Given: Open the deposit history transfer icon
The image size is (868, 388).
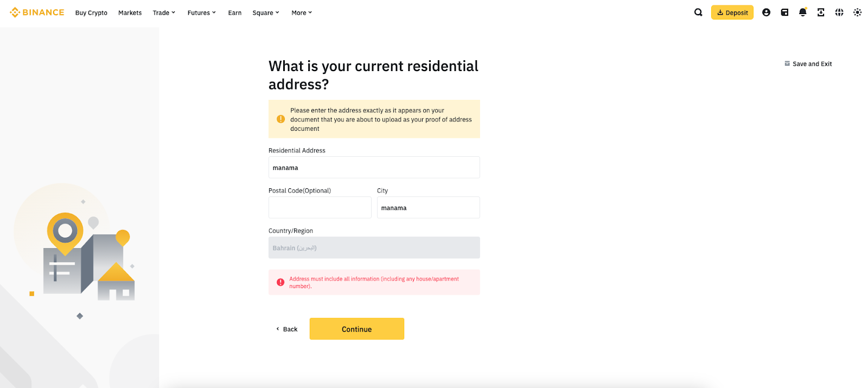Looking at the screenshot, I should click(x=821, y=12).
